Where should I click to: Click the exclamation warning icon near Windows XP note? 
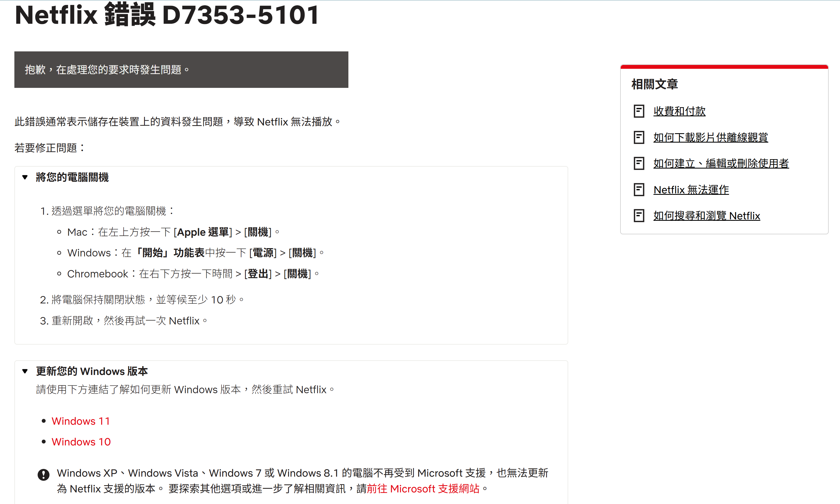[x=43, y=474]
